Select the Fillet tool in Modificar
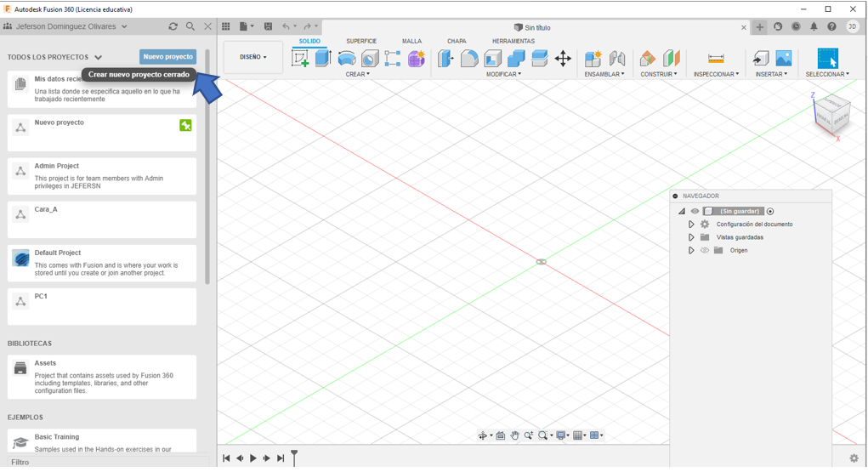Viewport: 868px width, 472px height. pos(469,58)
